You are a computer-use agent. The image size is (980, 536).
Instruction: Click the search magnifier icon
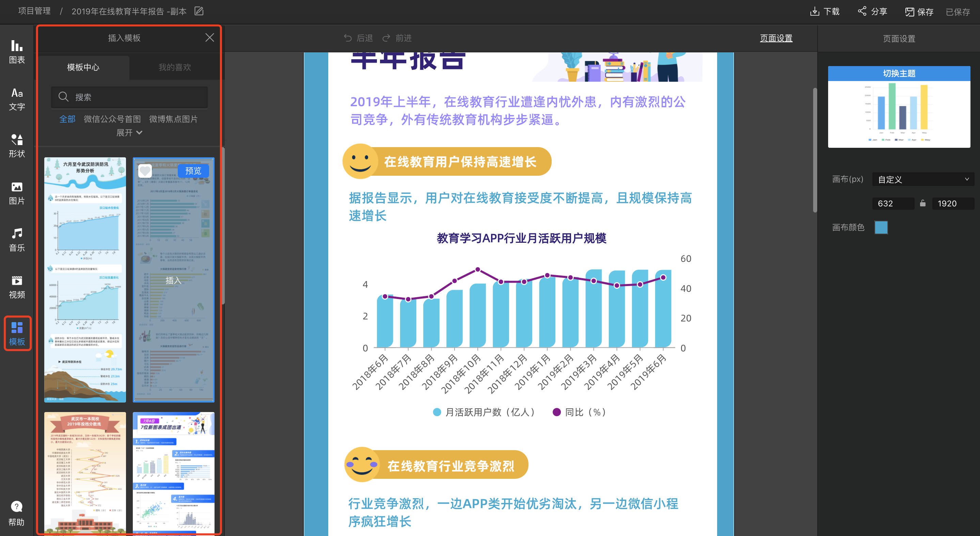[x=64, y=97]
